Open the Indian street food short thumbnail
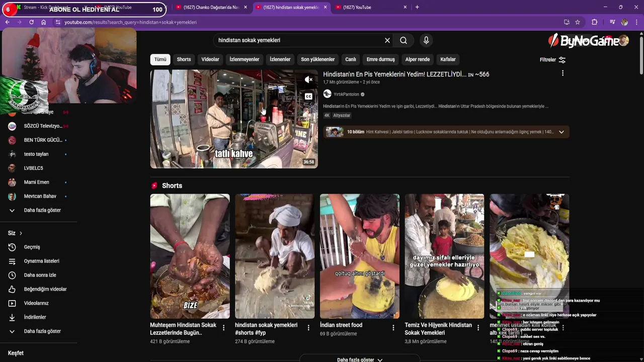The height and width of the screenshot is (362, 644). click(360, 256)
